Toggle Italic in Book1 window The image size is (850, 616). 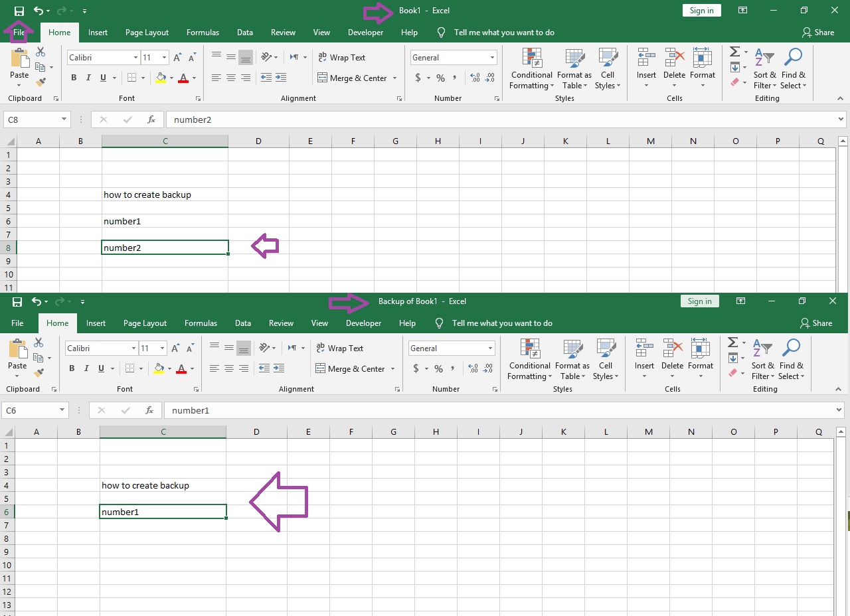click(x=88, y=78)
